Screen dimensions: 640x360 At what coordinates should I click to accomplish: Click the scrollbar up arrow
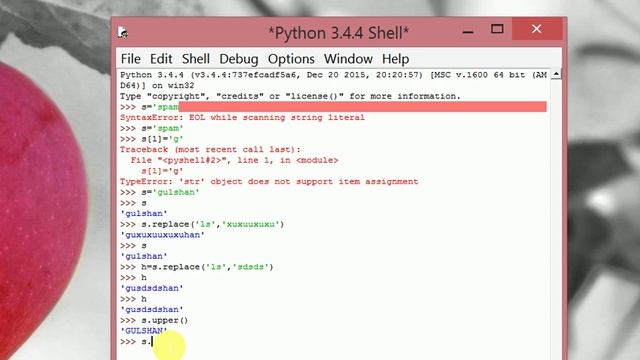coord(556,74)
